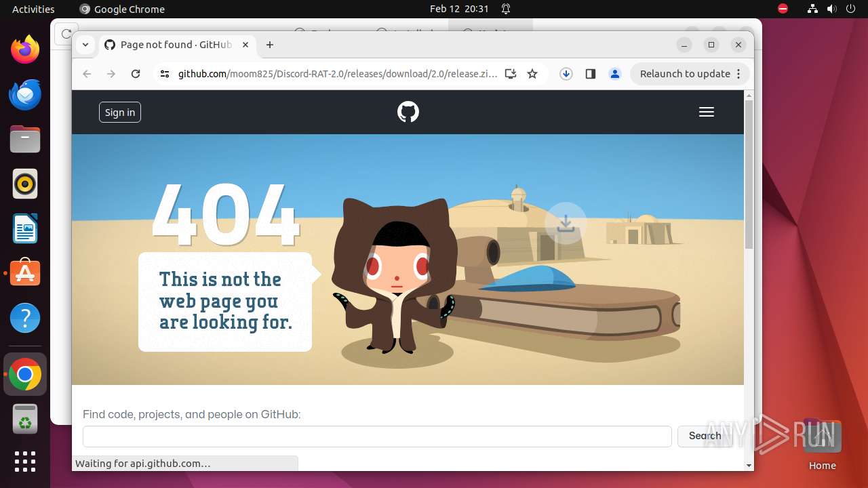Open Rhythmbox music player icon
Viewport: 868px width, 488px height.
pos(25,184)
